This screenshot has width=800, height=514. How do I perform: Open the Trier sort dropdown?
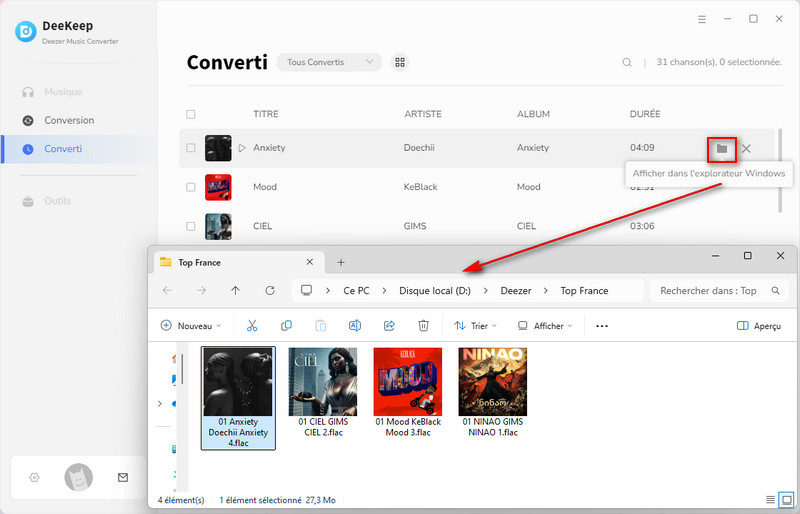[476, 326]
